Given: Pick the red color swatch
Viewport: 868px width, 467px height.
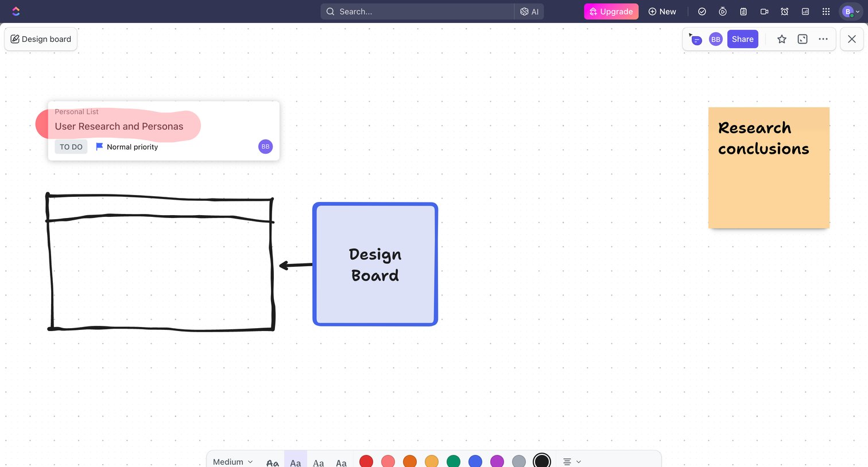Looking at the screenshot, I should point(366,461).
